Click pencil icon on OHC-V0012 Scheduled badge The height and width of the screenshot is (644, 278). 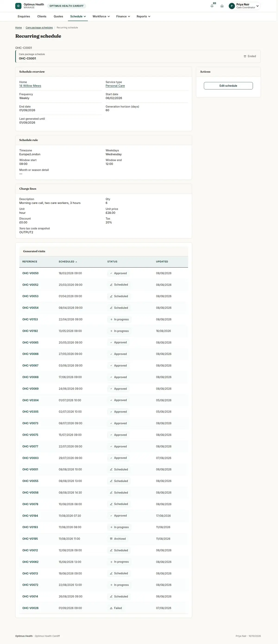111,550
